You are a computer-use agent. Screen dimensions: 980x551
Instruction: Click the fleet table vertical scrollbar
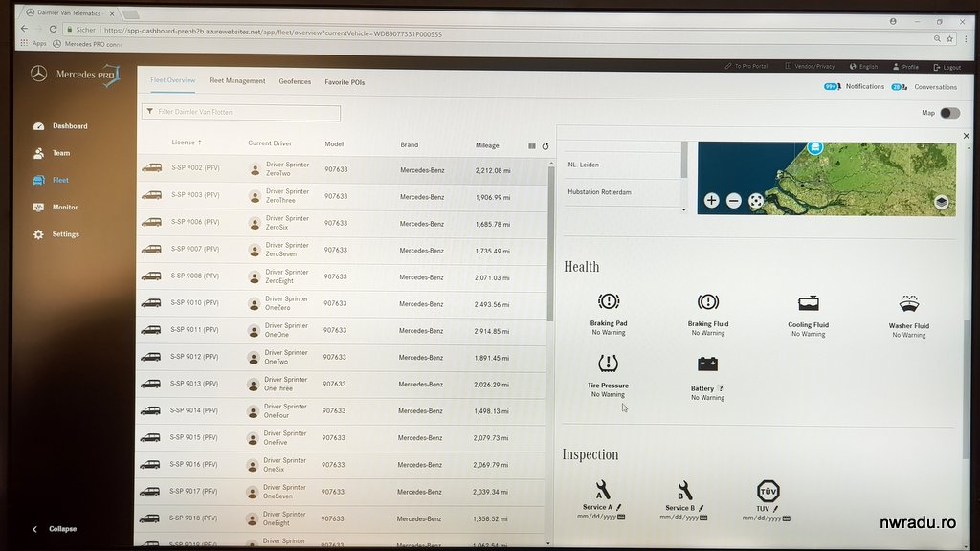click(x=550, y=244)
